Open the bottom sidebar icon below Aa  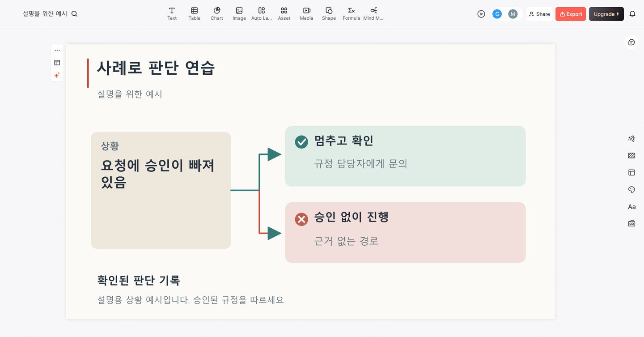[631, 223]
